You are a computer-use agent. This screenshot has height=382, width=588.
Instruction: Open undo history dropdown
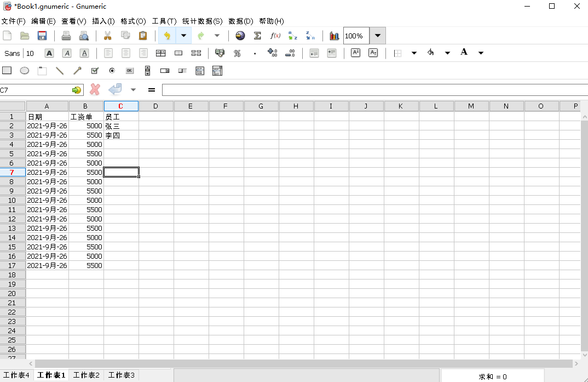click(183, 36)
